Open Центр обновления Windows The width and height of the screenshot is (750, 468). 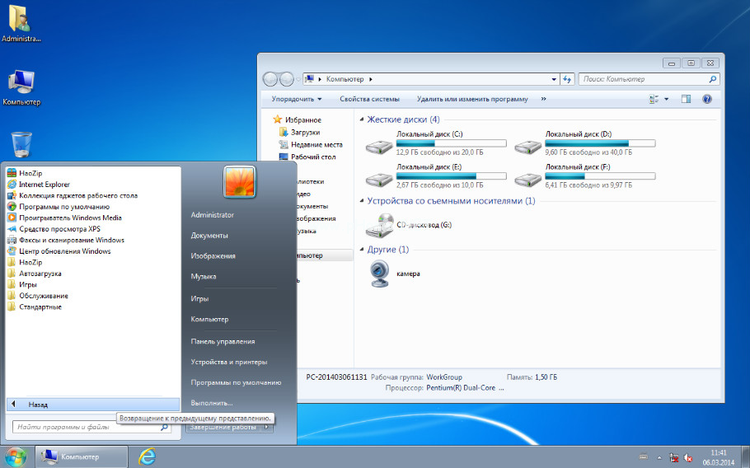pyautogui.click(x=64, y=251)
